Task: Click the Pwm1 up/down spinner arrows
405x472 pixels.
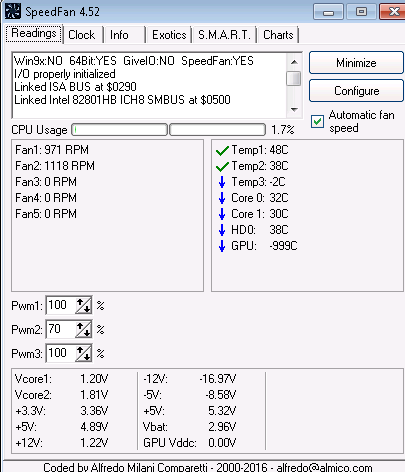Action: 83,305
